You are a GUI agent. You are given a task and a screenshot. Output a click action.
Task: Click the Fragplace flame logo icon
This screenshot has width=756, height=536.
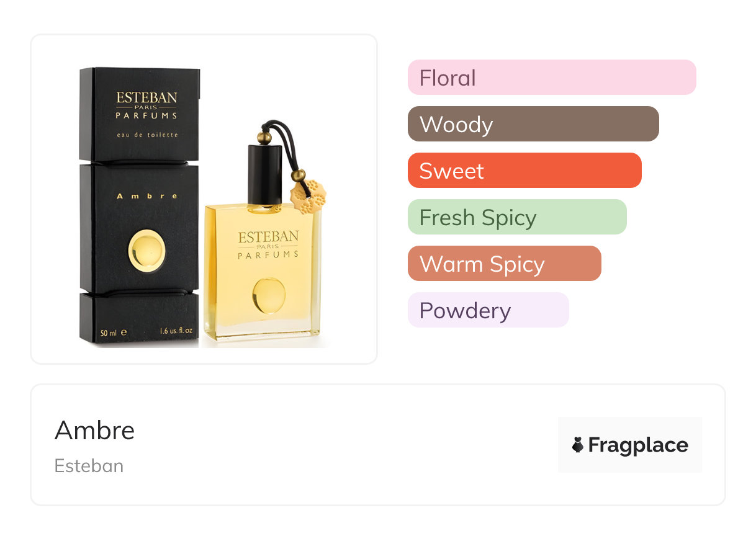[578, 445]
